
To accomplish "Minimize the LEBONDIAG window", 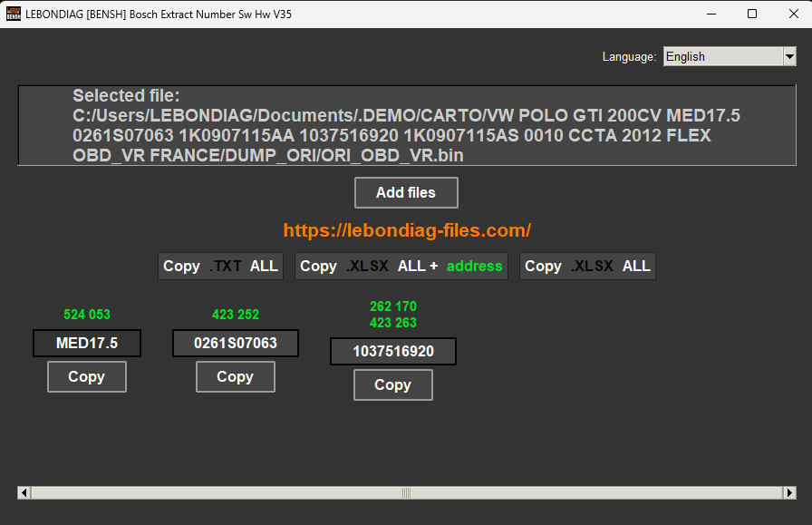I will click(x=711, y=14).
